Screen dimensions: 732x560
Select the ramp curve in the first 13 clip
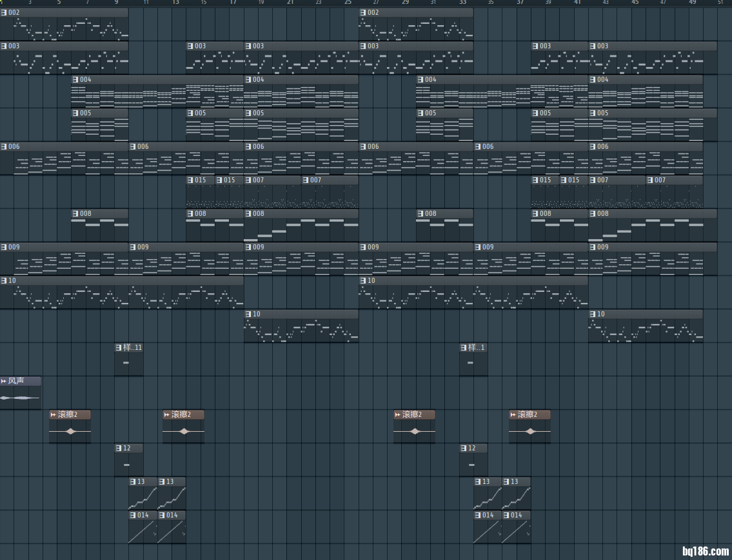(x=143, y=498)
